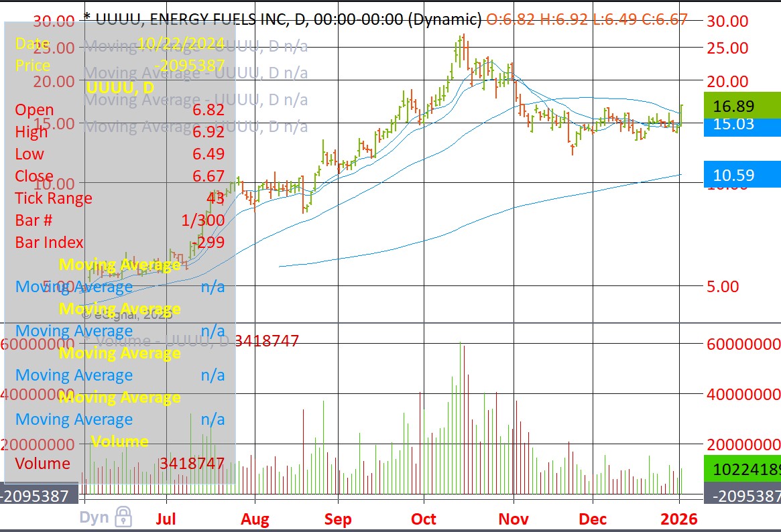This screenshot has width=781, height=532.
Task: Click the Tick Range row in data window
Action: click(x=119, y=198)
